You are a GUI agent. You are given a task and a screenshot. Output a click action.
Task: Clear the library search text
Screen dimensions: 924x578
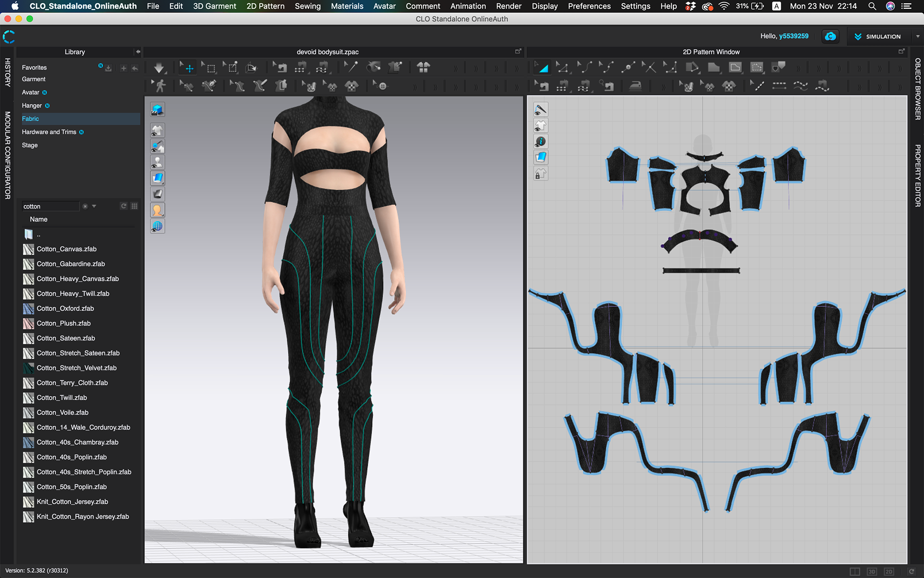coord(85,206)
